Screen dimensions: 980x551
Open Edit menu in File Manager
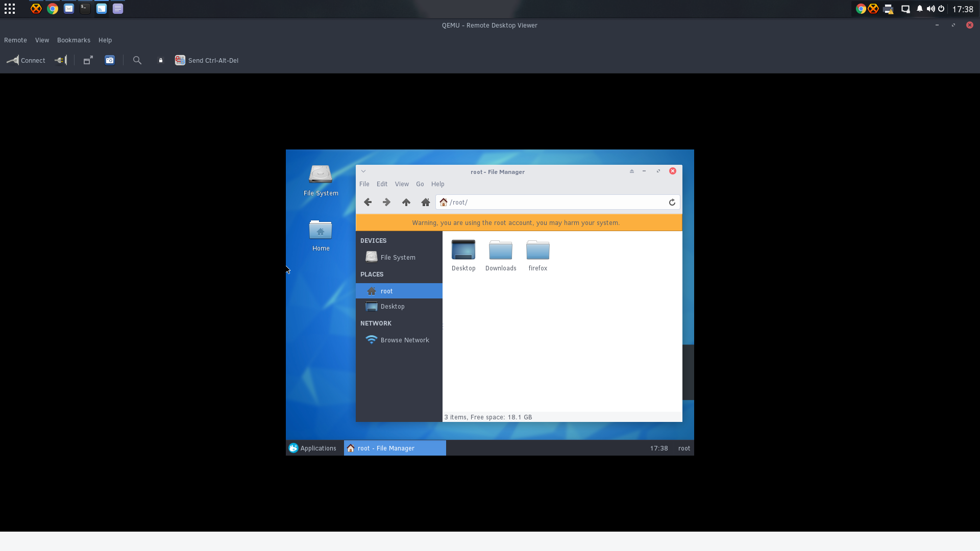[x=382, y=184]
